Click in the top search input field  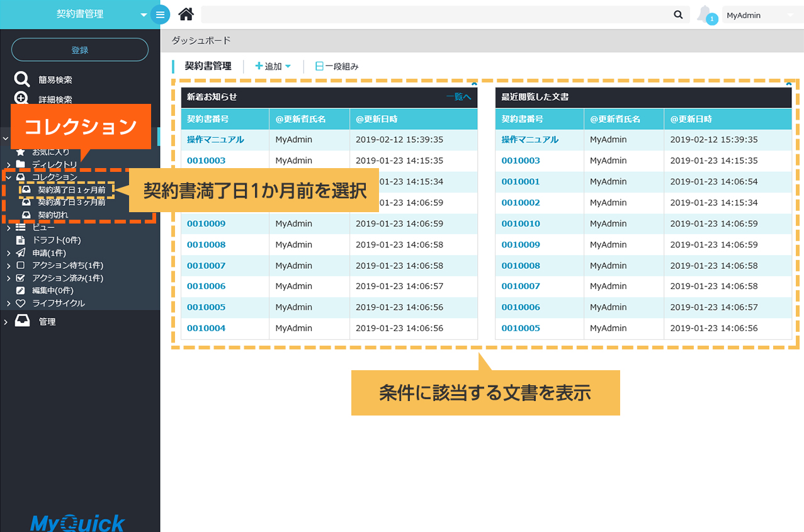pos(434,14)
